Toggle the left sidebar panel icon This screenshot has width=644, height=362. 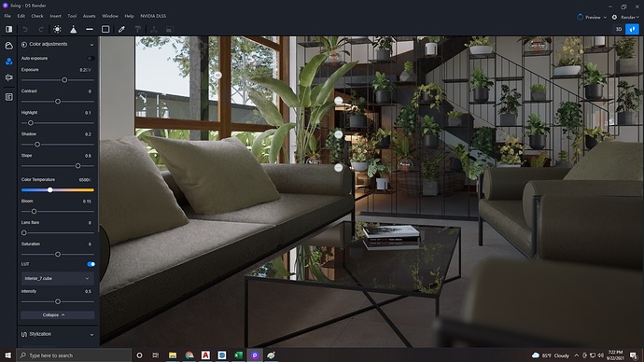click(8, 29)
